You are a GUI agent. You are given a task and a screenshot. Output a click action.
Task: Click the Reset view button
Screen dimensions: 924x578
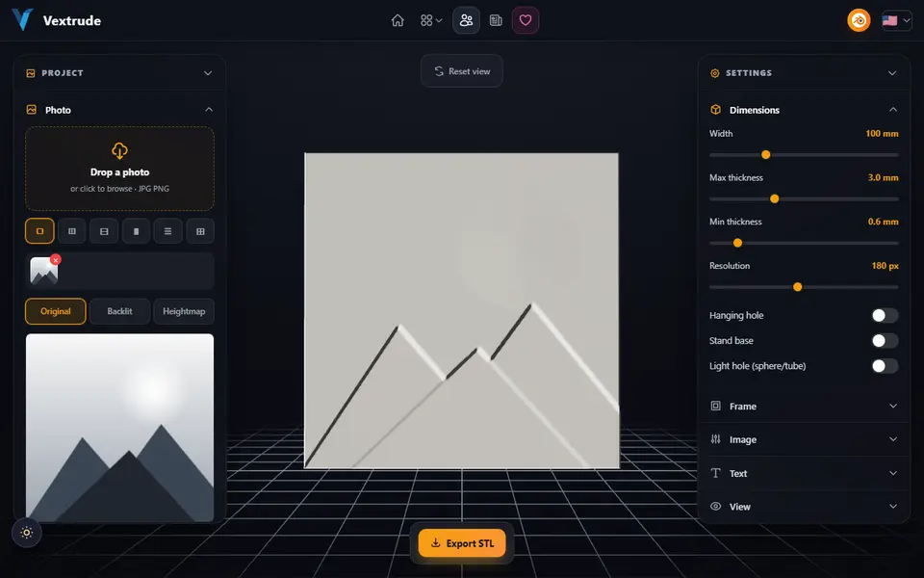click(x=462, y=71)
